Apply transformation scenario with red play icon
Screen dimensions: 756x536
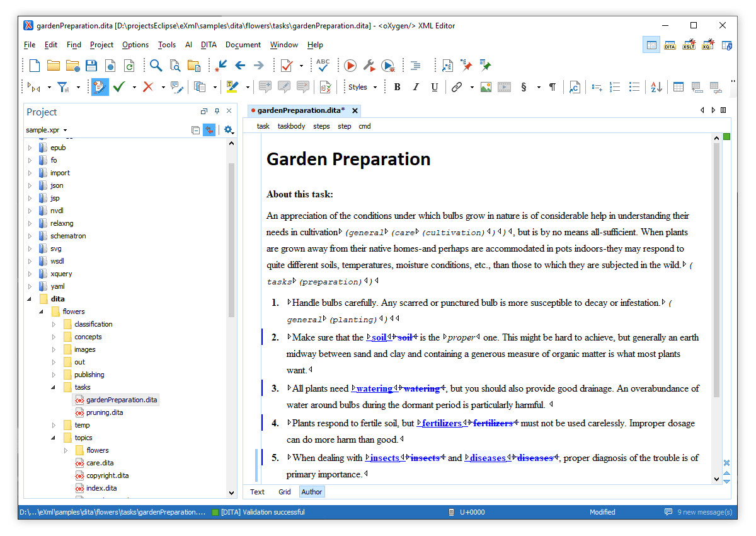pyautogui.click(x=350, y=66)
